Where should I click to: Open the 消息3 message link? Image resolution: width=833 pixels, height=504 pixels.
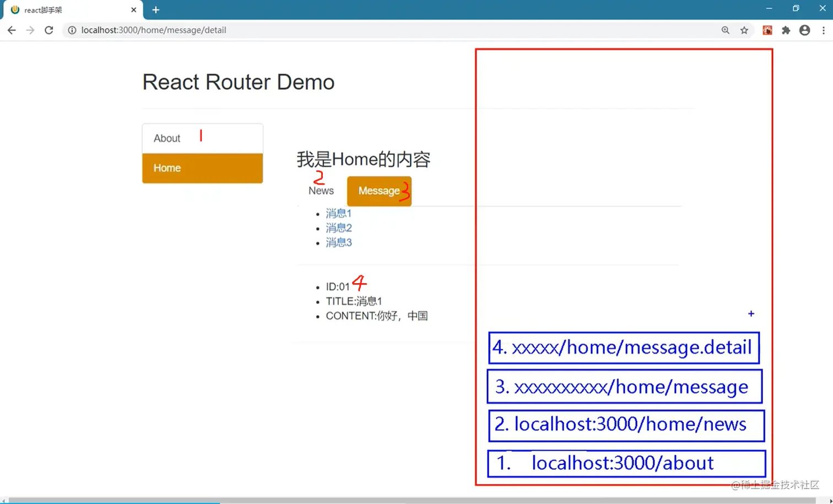(338, 242)
